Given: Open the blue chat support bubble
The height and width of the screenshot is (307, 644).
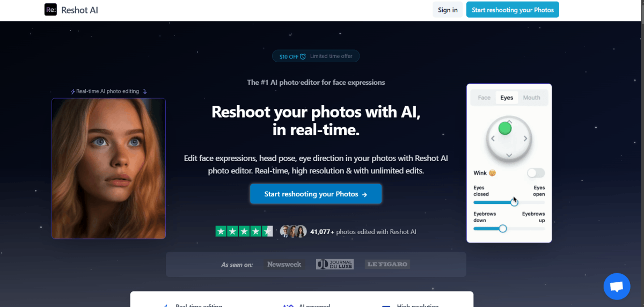Looking at the screenshot, I should (x=617, y=286).
